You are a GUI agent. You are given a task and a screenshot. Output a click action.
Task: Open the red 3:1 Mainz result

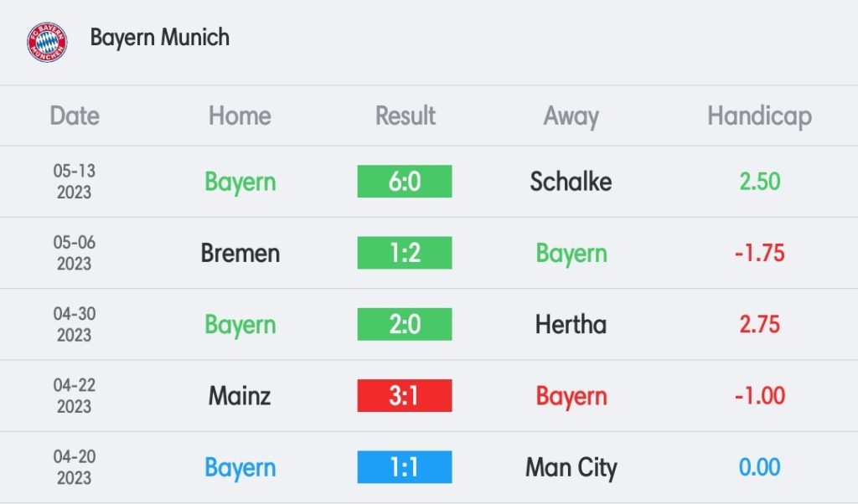point(405,395)
